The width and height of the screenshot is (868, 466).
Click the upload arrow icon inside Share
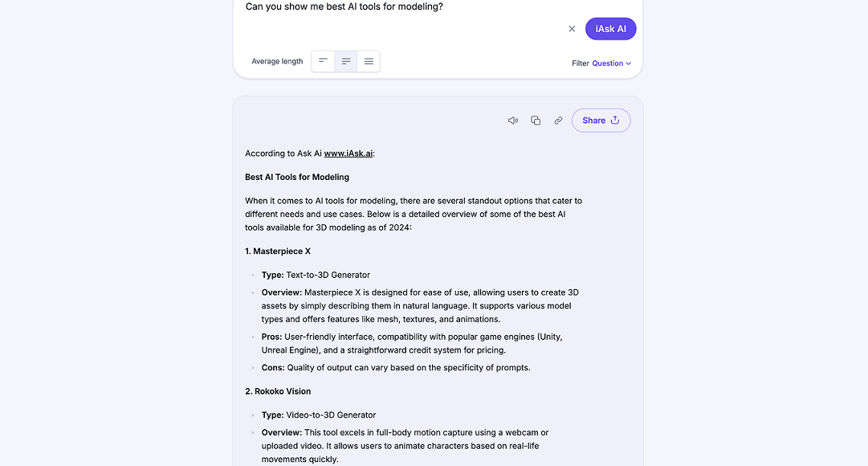[x=615, y=121]
